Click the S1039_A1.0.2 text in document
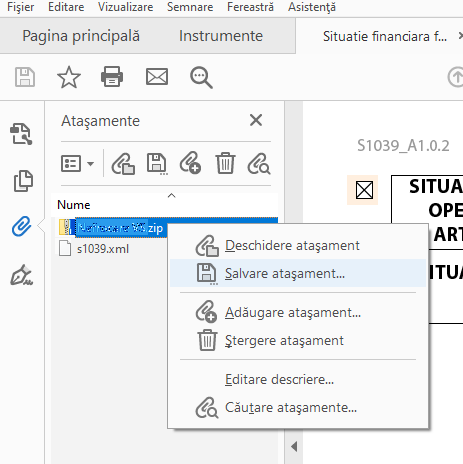The width and height of the screenshot is (463, 464). click(x=403, y=146)
